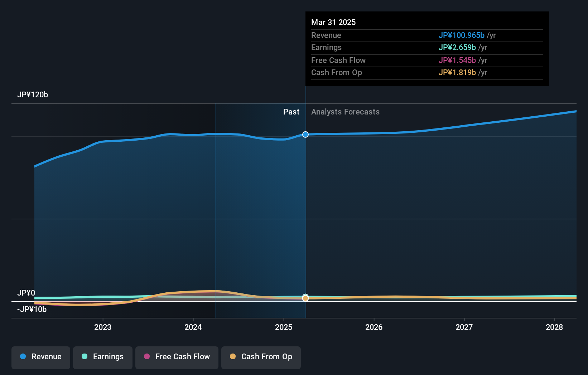Click the revenue data point marker at Mar 2025
Viewport: 588px width, 375px height.
pyautogui.click(x=305, y=135)
